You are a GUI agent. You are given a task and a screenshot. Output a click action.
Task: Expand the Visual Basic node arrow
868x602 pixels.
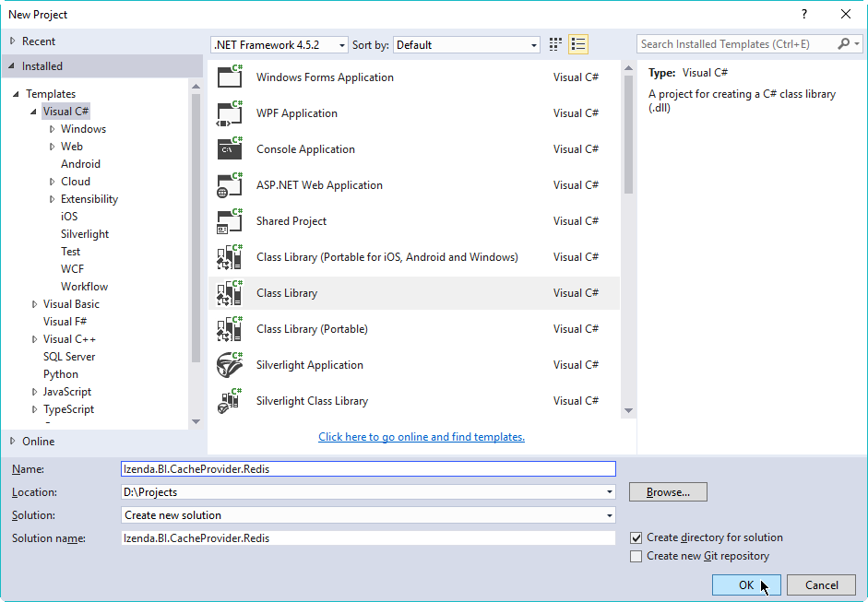coord(34,304)
